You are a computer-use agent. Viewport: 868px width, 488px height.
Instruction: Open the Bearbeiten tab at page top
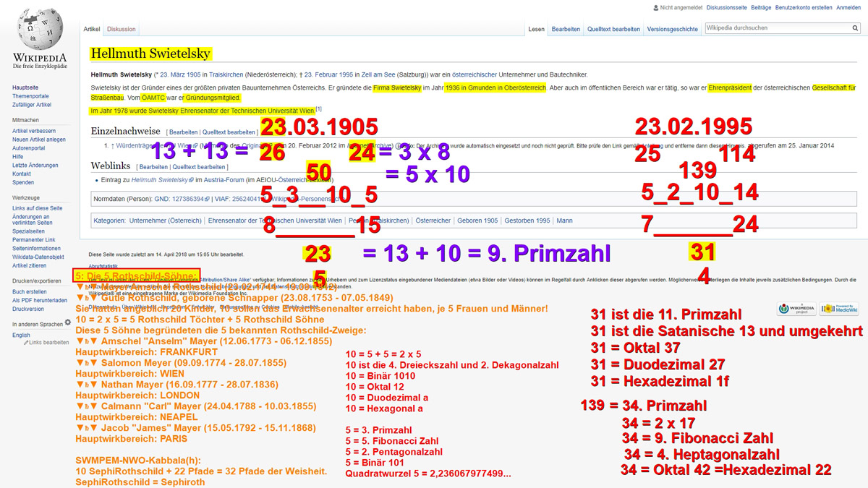(x=566, y=29)
